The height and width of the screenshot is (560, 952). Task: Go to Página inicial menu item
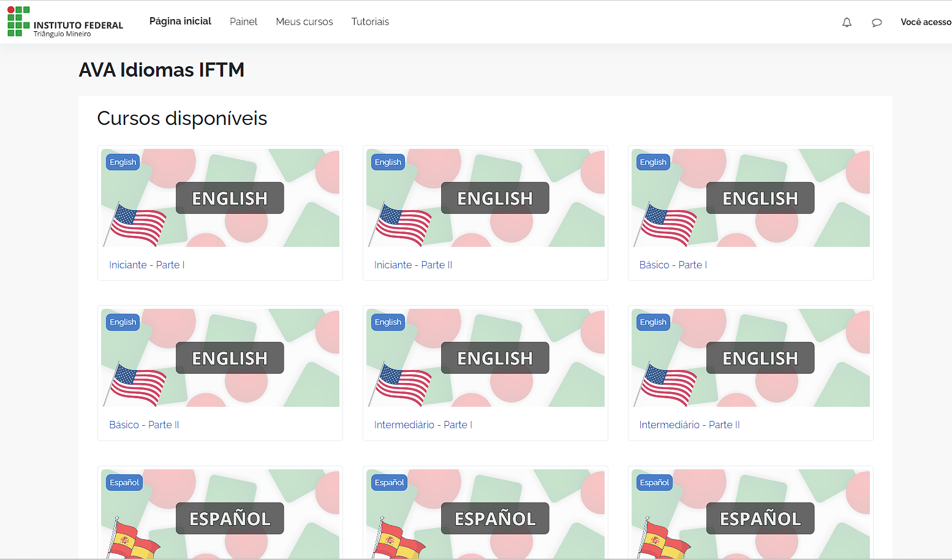click(x=180, y=21)
